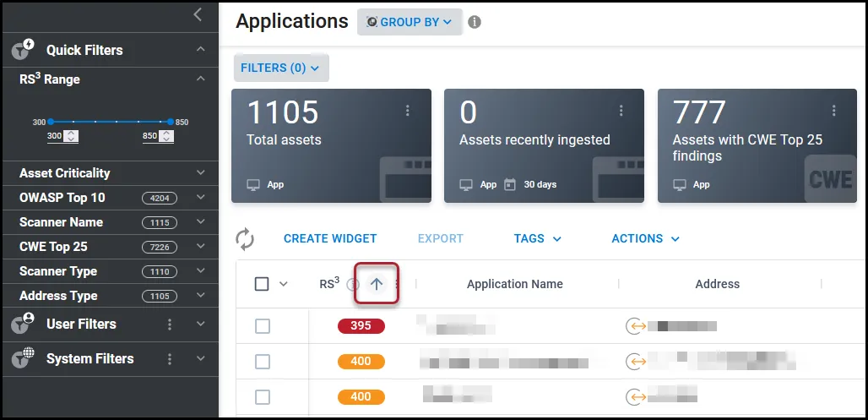
Task: Expand the User Filters section
Action: click(x=201, y=325)
